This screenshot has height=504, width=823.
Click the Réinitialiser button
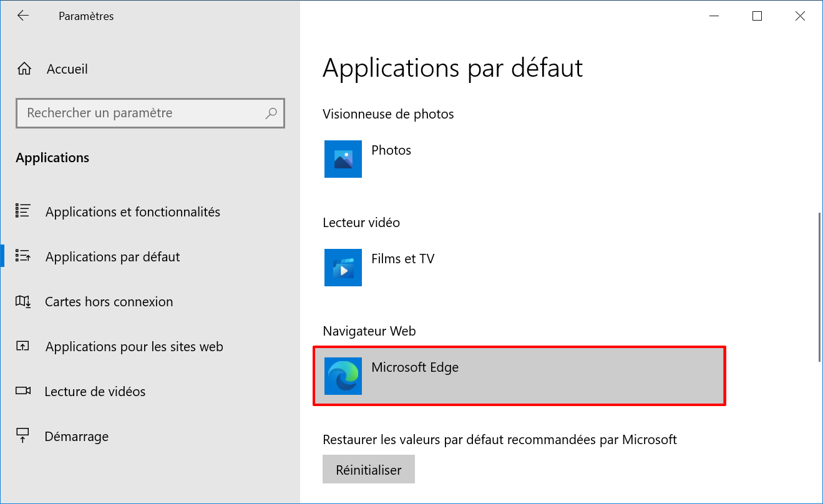pos(369,470)
